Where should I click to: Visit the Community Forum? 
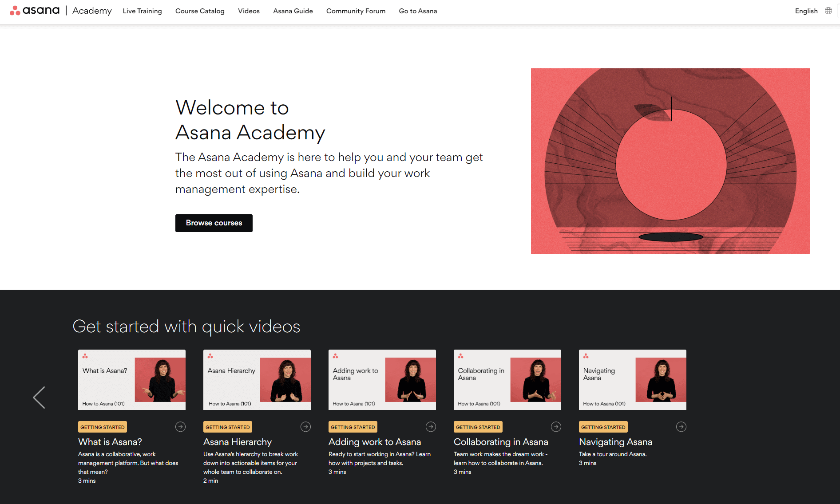(356, 11)
